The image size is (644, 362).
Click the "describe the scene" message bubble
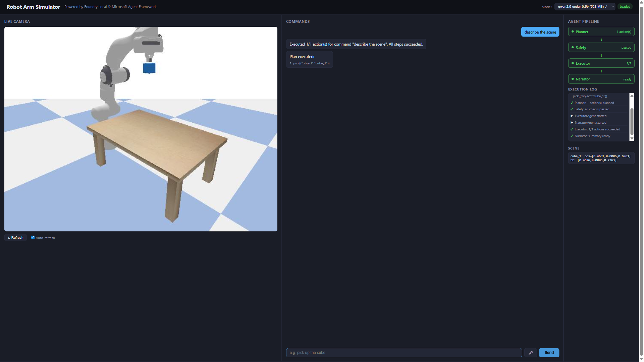[x=540, y=32]
